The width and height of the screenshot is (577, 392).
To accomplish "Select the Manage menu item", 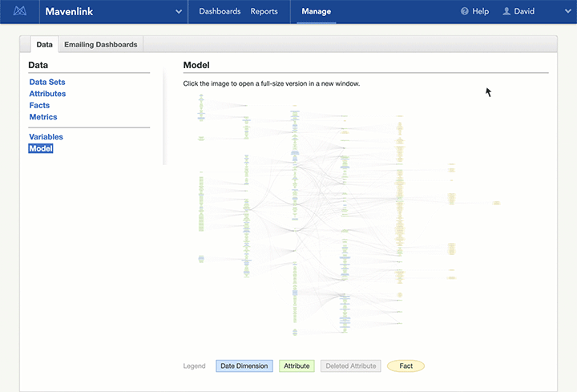I will 316,12.
